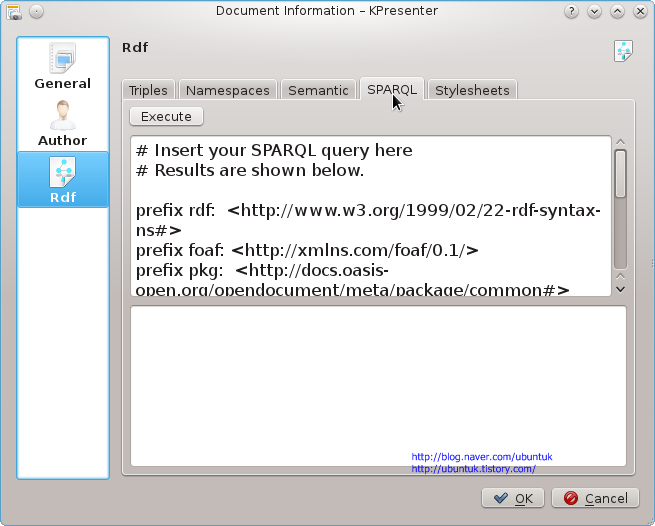
Task: Confirm the dialog with OK
Action: tap(513, 498)
